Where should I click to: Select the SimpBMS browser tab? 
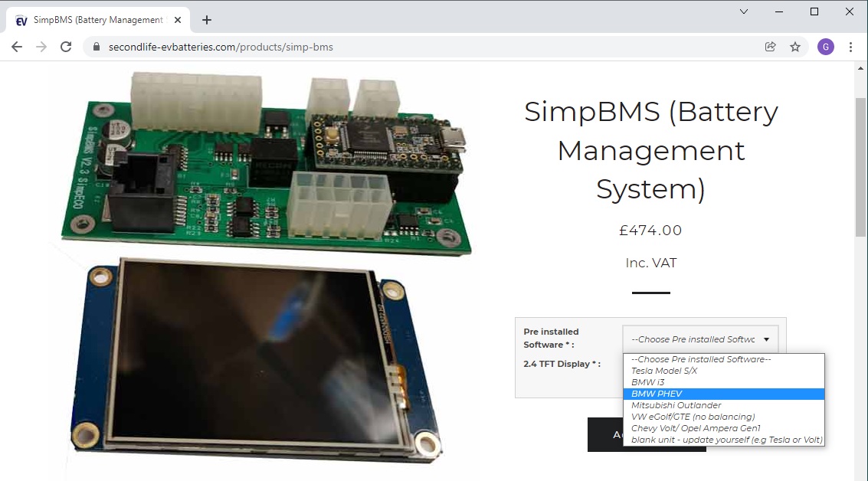(98, 20)
